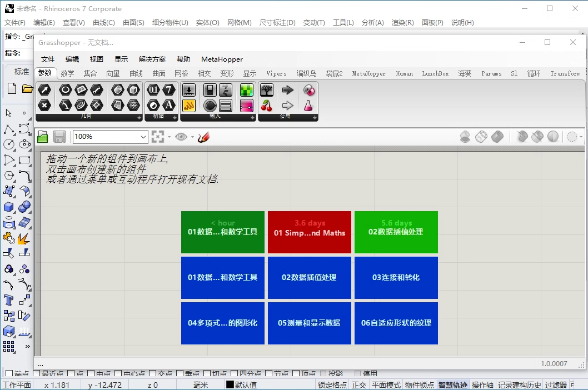Open the red 01 Simp...nd Maths tile
The width and height of the screenshot is (588, 390).
click(310, 232)
